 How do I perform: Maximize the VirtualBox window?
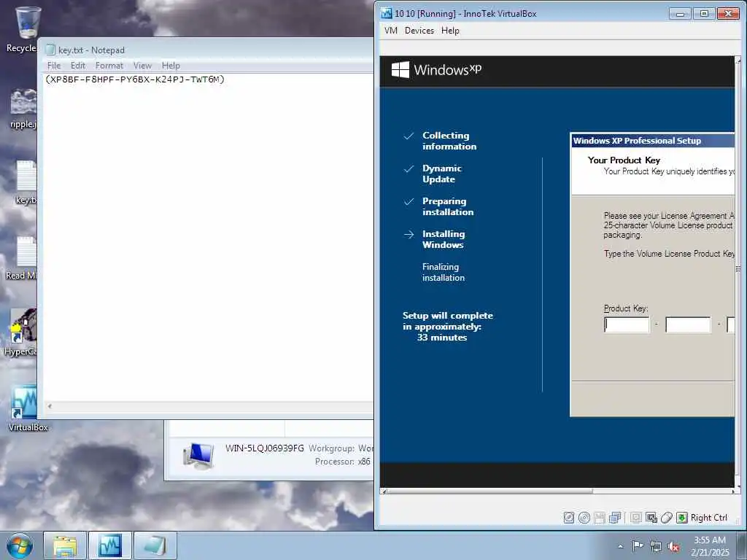pyautogui.click(x=704, y=14)
